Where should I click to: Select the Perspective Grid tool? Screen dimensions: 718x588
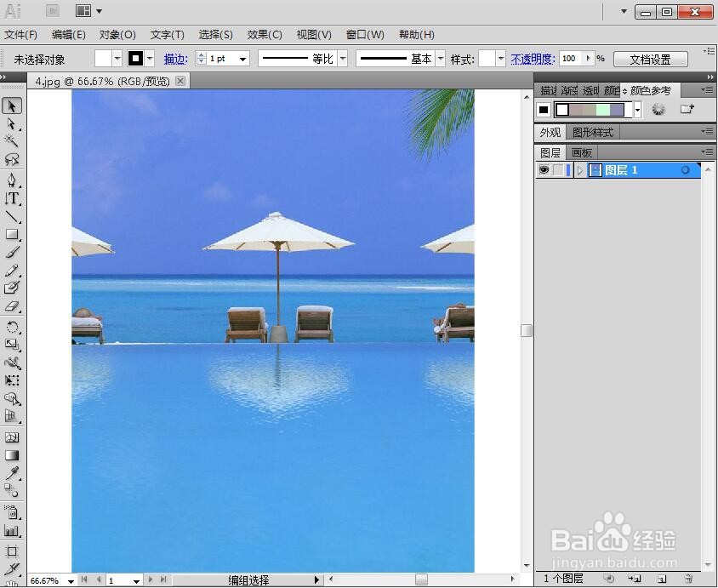point(12,416)
